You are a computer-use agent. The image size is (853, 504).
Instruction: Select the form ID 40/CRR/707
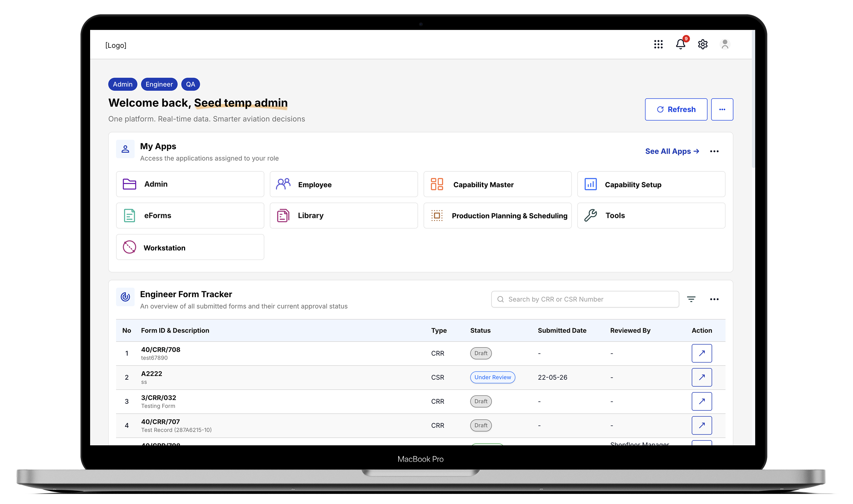[x=160, y=422]
